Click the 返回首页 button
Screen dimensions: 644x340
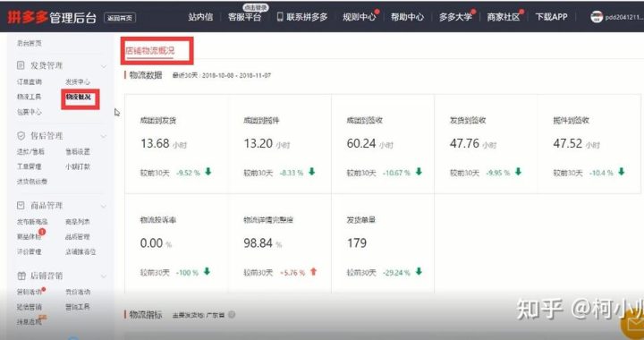click(120, 18)
